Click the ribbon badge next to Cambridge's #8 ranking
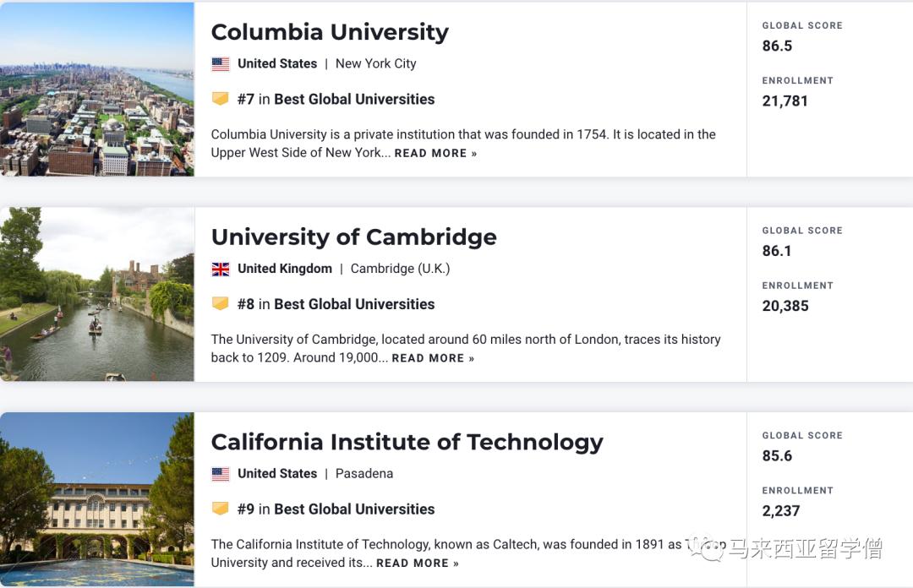Screen dimensions: 913x588 point(221,304)
